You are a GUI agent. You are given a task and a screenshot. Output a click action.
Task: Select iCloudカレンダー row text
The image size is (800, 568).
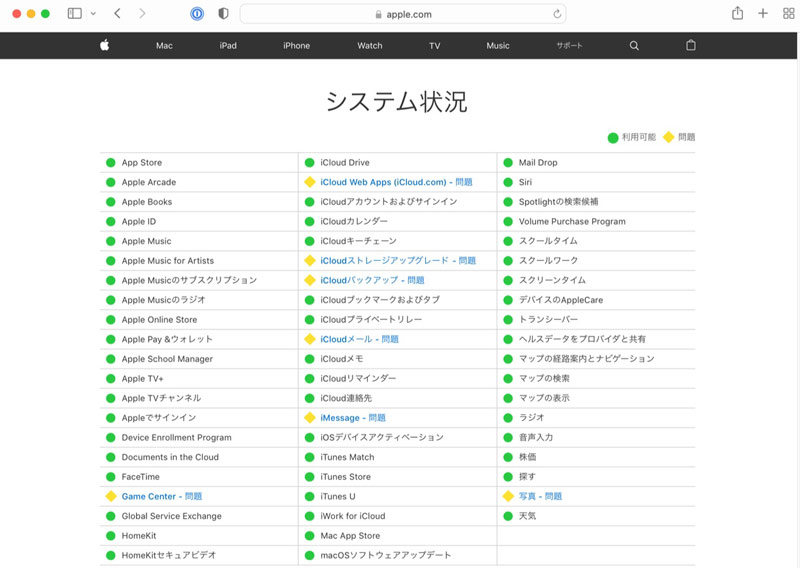(354, 221)
